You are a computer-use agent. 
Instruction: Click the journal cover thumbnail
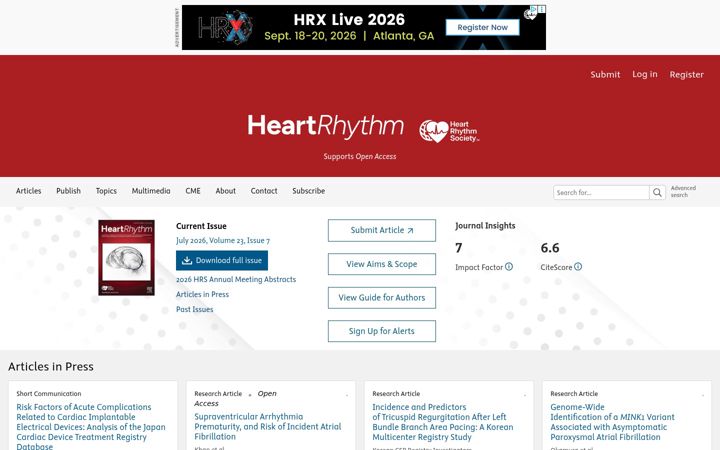(126, 258)
